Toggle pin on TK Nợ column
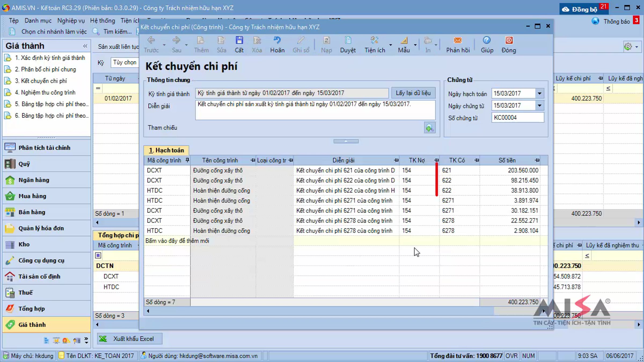The image size is (644, 362). click(436, 160)
